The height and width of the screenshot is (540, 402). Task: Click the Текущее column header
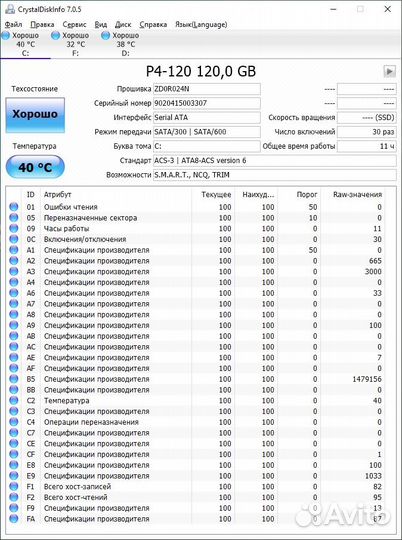213,195
